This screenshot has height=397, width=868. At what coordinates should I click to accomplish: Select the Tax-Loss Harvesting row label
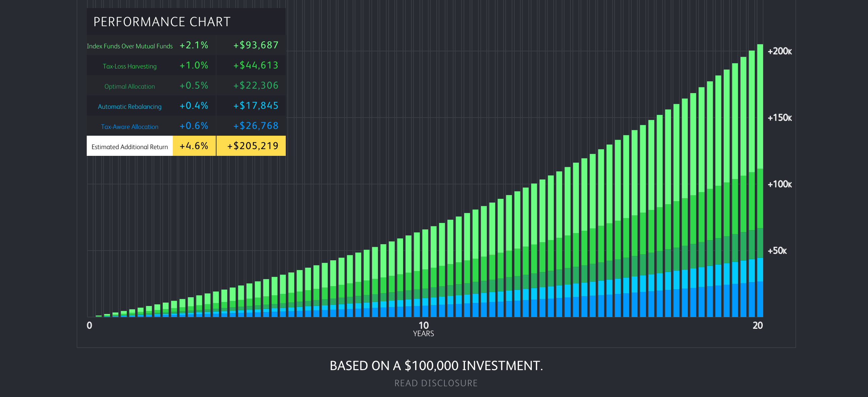(129, 66)
